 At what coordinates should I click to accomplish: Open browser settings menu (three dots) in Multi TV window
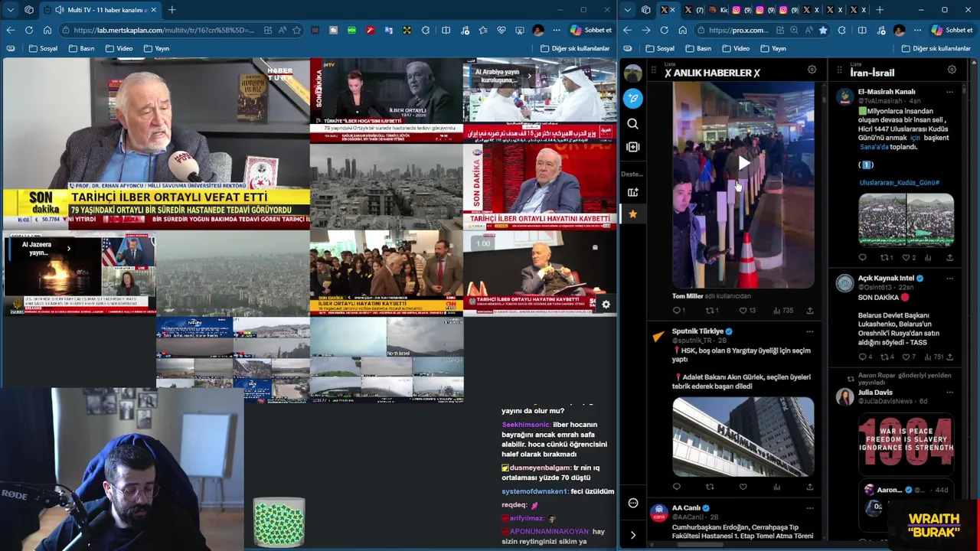coord(557,30)
